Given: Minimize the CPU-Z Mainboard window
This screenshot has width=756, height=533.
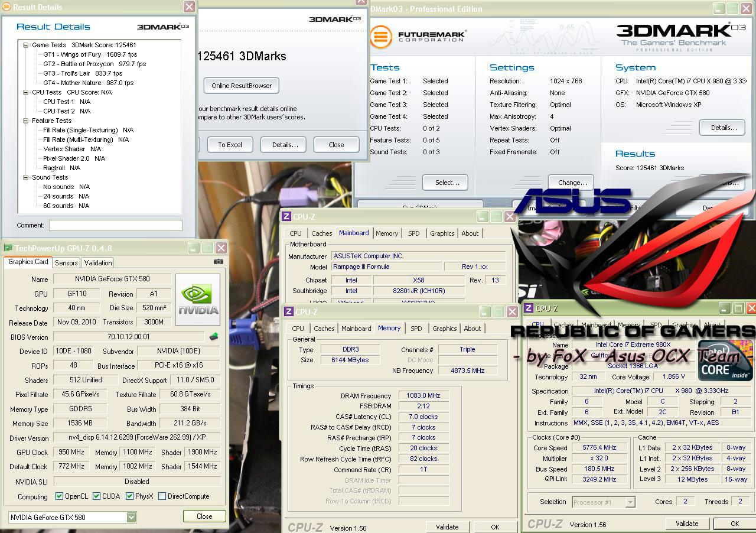Looking at the screenshot, I should [483, 217].
